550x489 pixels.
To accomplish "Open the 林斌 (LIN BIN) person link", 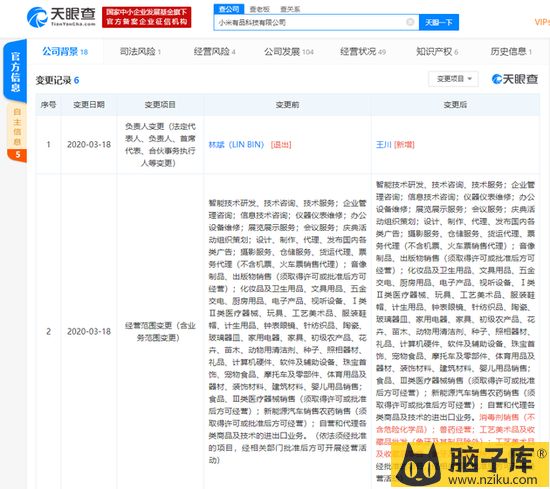I will pos(236,145).
